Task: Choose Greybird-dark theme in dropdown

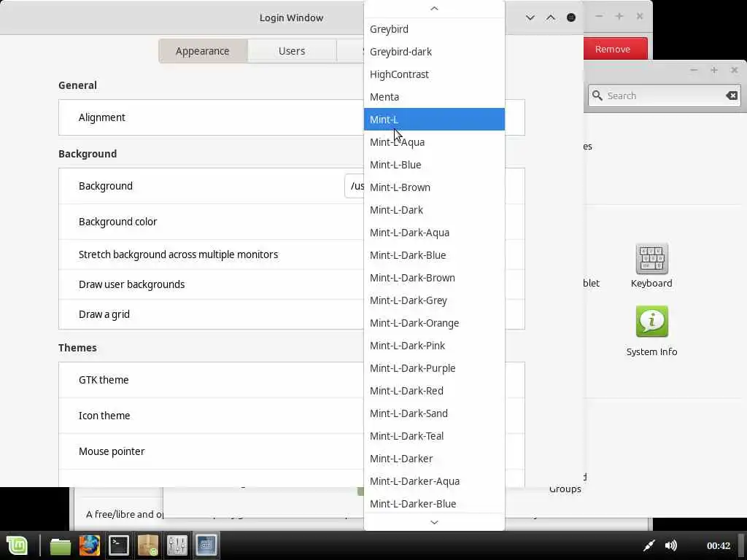Action: (434, 52)
